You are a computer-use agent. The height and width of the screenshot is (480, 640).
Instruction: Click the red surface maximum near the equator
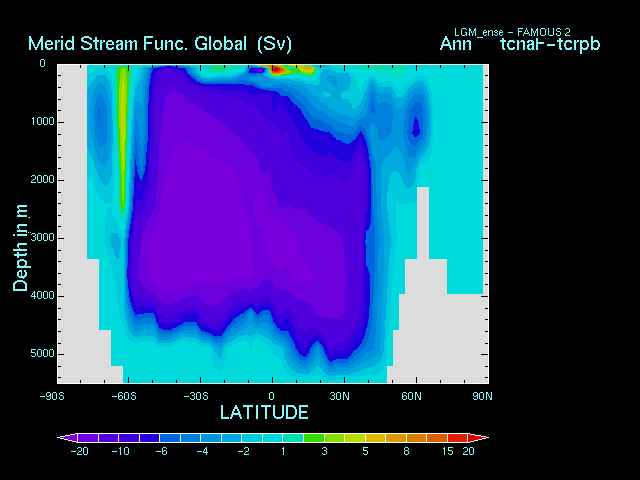pyautogui.click(x=277, y=70)
